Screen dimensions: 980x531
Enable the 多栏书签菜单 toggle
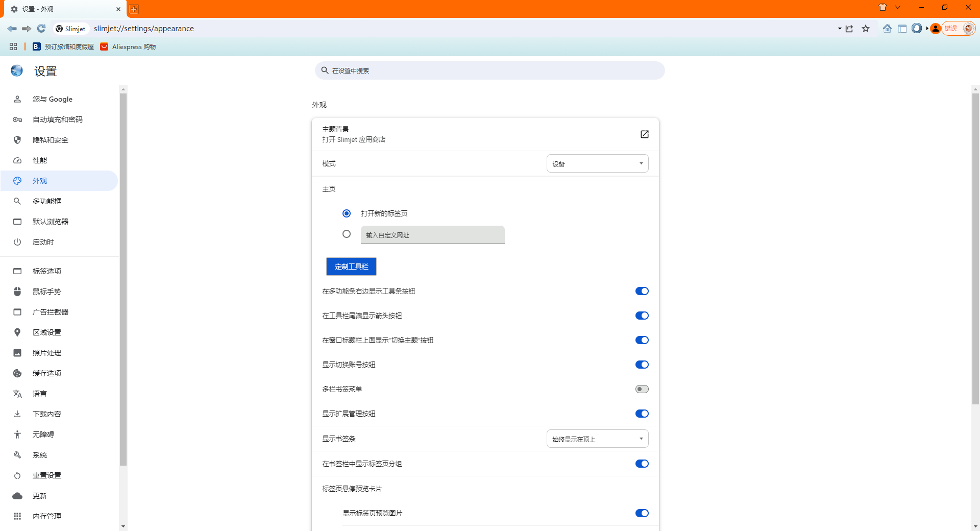[x=642, y=389]
